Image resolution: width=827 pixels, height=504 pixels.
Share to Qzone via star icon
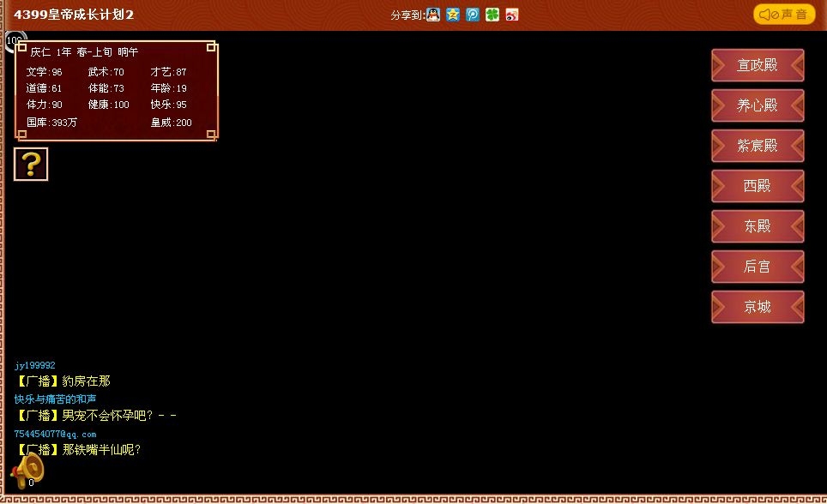pyautogui.click(x=453, y=15)
